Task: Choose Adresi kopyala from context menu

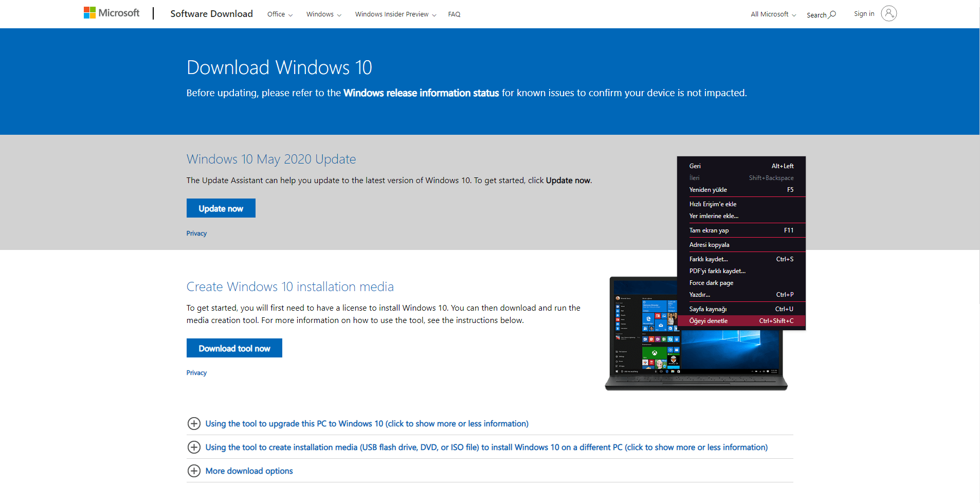Action: [741, 245]
